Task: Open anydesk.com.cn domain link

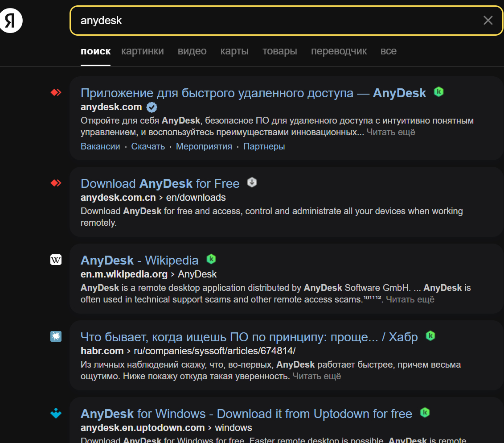Action: tap(118, 197)
